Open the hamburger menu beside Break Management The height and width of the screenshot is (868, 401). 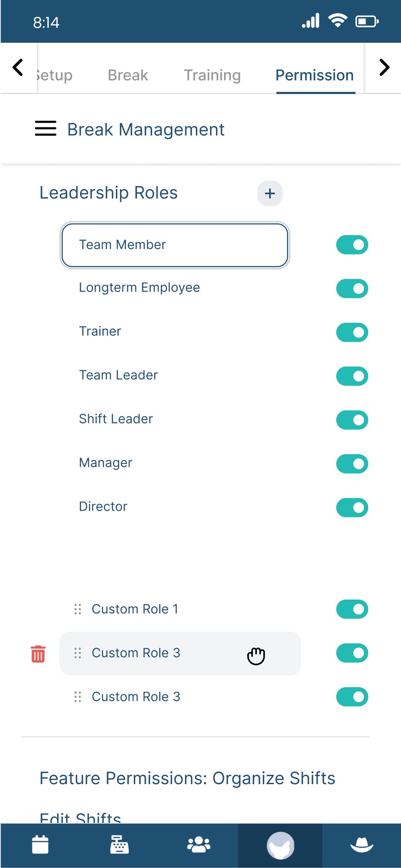pyautogui.click(x=45, y=129)
